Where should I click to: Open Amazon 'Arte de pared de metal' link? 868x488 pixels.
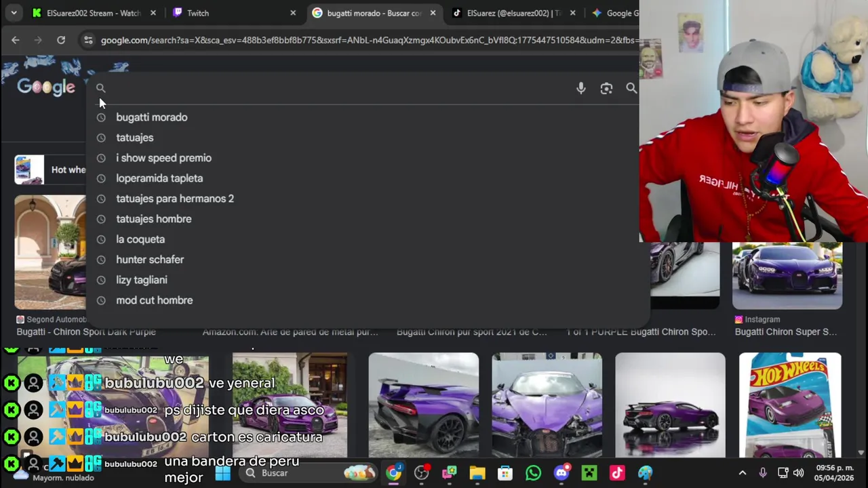click(290, 332)
